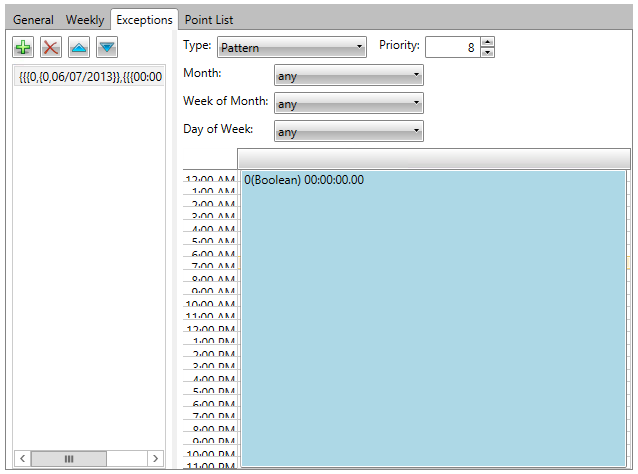Image resolution: width=638 pixels, height=474 pixels.
Task: Switch to the Point List tab
Action: pyautogui.click(x=209, y=20)
